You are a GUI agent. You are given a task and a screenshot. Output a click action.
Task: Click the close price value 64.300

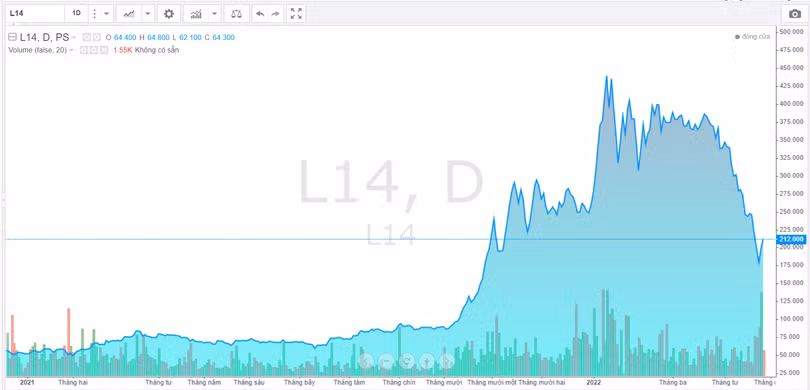(x=223, y=37)
